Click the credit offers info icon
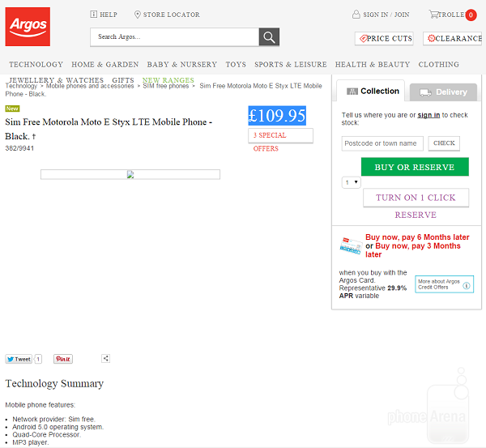 tap(467, 285)
